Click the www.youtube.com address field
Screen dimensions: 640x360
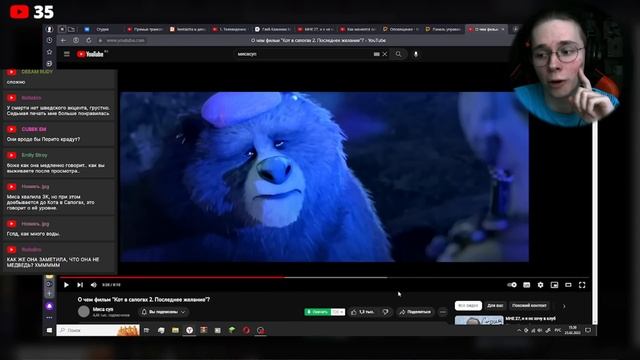click(125, 40)
